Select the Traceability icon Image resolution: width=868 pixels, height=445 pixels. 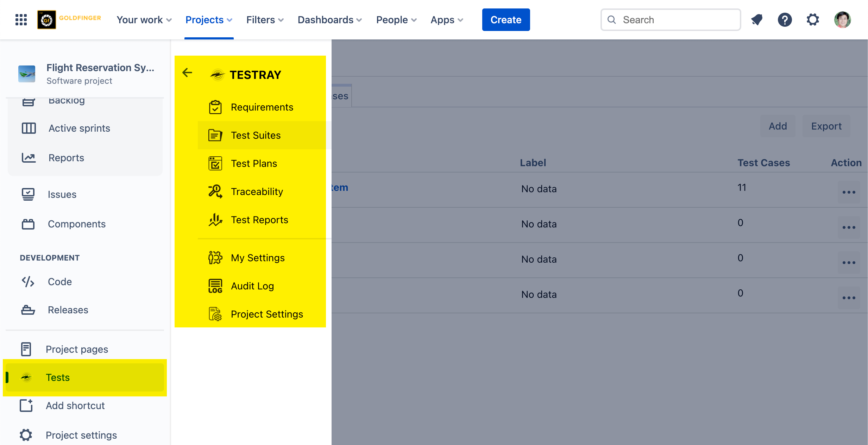coord(215,192)
